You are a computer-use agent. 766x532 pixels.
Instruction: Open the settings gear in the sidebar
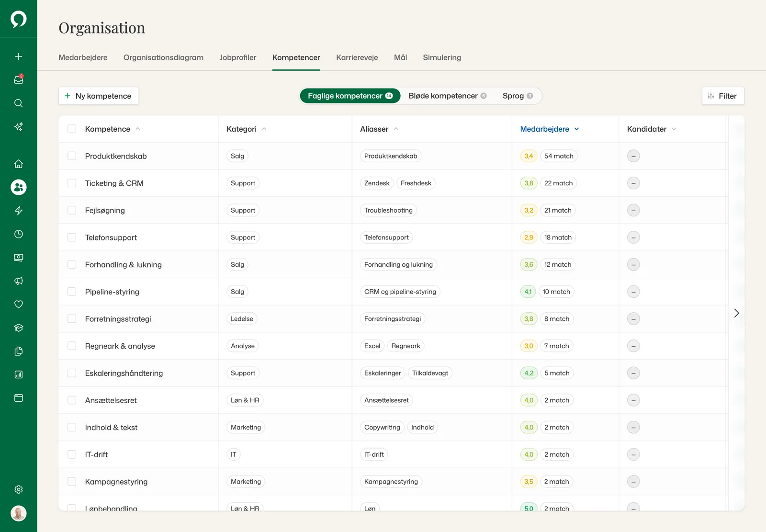point(19,489)
